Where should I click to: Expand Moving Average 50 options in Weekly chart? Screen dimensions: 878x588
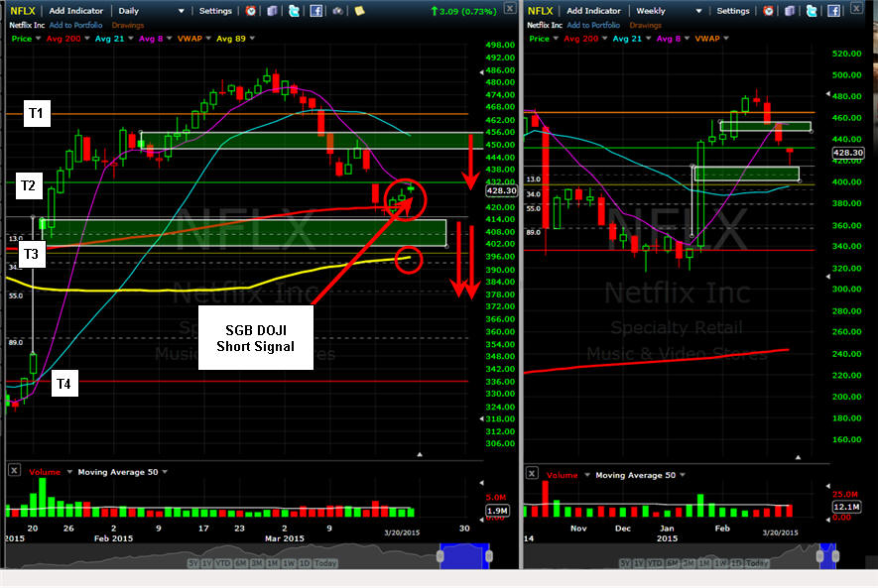click(682, 475)
